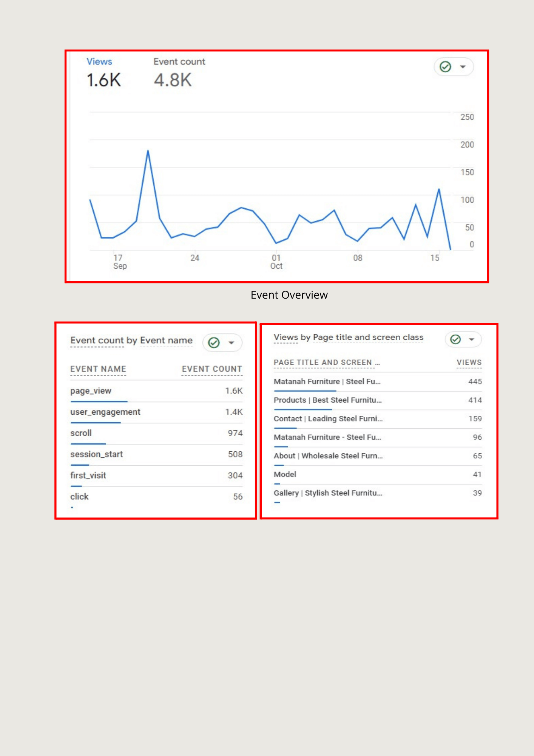Viewport: 534px width, 756px height.
Task: Click the scroll event name
Action: [81, 433]
